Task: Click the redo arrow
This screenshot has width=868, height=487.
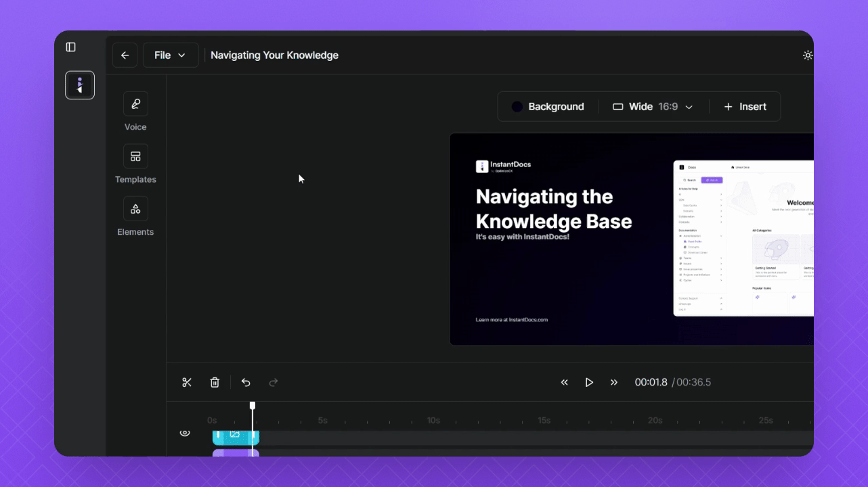Action: click(274, 383)
